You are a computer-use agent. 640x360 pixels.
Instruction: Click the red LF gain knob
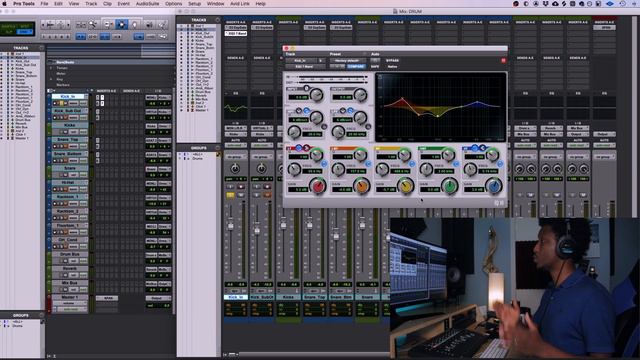click(318, 186)
